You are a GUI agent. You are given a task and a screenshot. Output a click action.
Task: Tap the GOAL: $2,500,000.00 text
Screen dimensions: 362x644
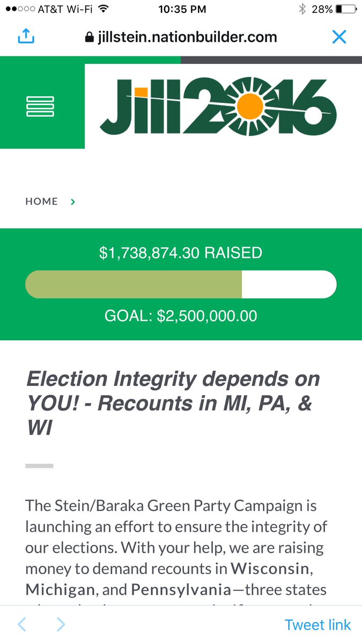pyautogui.click(x=181, y=316)
